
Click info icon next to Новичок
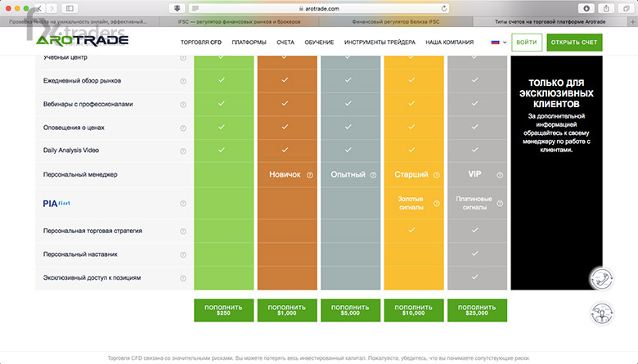point(310,175)
